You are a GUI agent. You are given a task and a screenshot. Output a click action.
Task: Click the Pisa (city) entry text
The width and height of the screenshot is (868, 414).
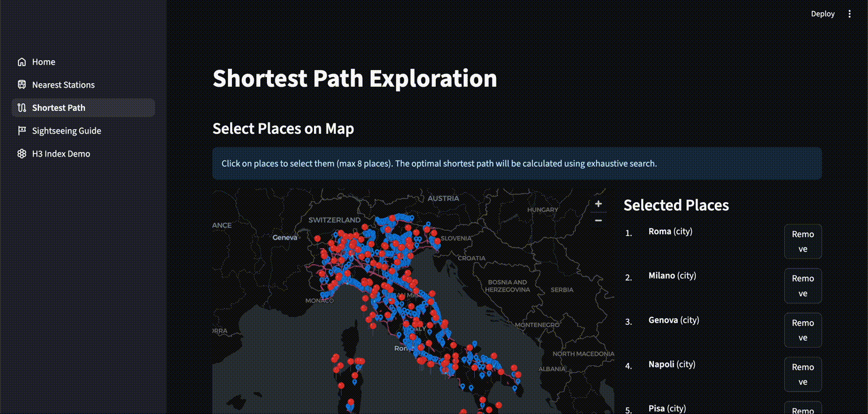667,408
